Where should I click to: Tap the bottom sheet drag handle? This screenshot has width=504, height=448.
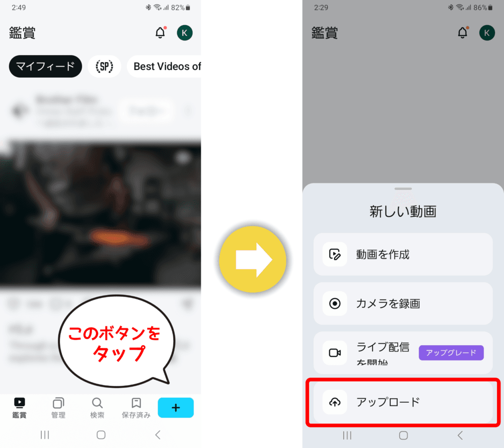coord(403,189)
